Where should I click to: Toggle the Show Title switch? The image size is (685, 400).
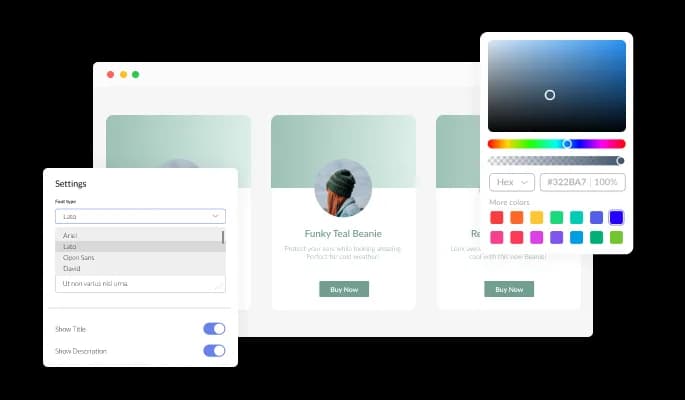coord(214,328)
